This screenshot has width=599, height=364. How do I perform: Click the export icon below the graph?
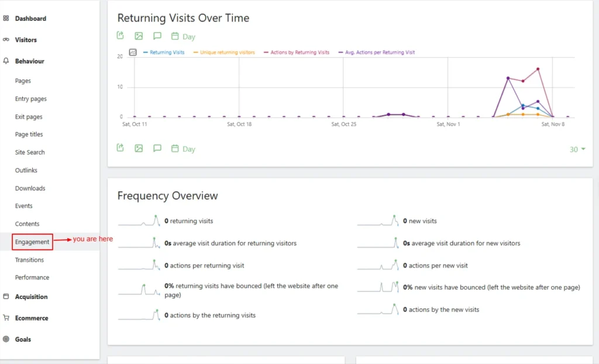(121, 148)
